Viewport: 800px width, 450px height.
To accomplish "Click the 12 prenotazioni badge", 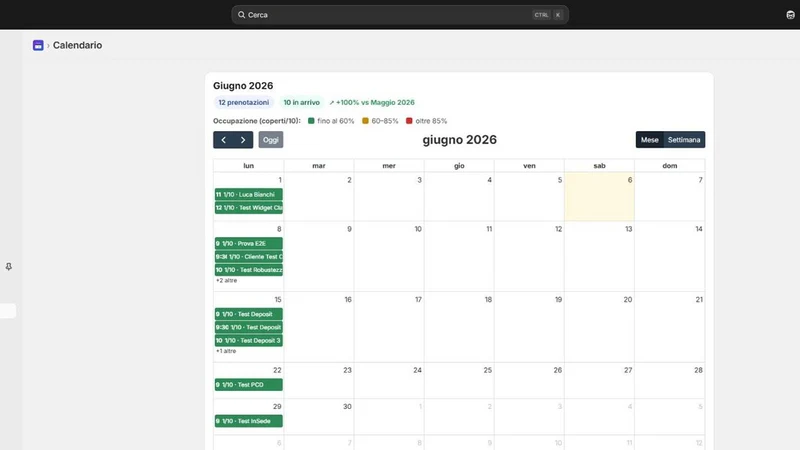I will (243, 103).
